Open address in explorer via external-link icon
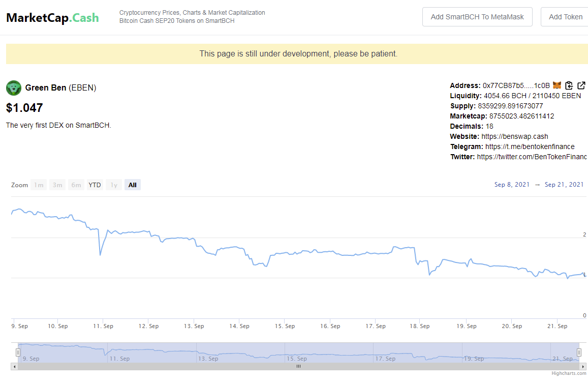 coord(581,85)
